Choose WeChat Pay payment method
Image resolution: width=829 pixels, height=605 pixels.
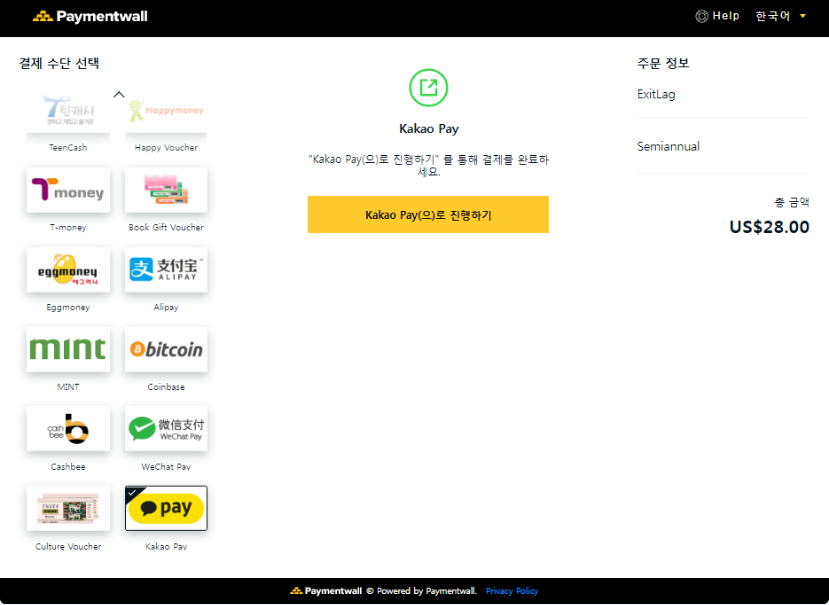click(166, 429)
